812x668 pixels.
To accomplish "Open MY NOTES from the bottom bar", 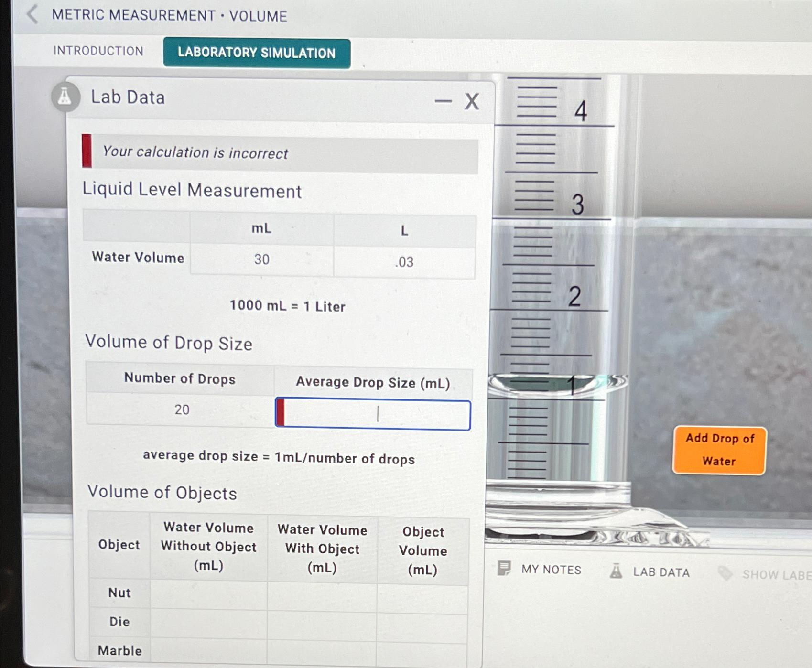I will coord(551,569).
